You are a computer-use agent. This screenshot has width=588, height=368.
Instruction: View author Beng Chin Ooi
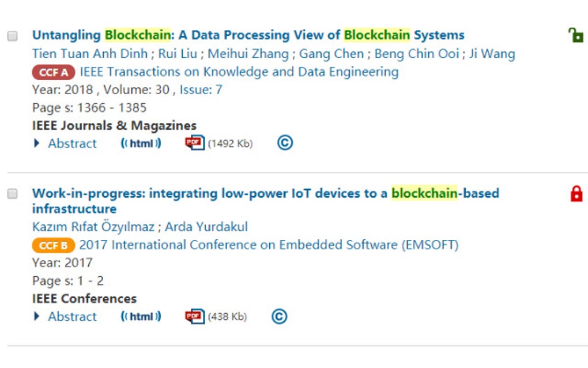click(x=416, y=54)
